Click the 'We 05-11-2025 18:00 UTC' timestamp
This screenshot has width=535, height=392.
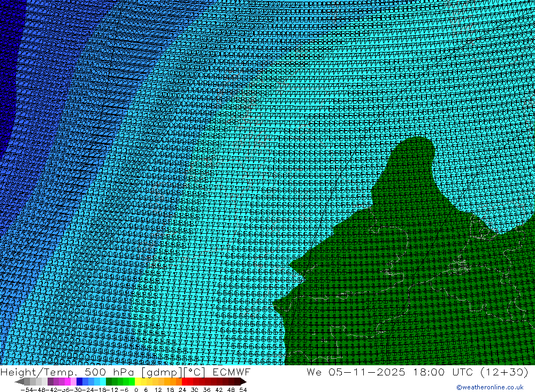tap(390, 372)
